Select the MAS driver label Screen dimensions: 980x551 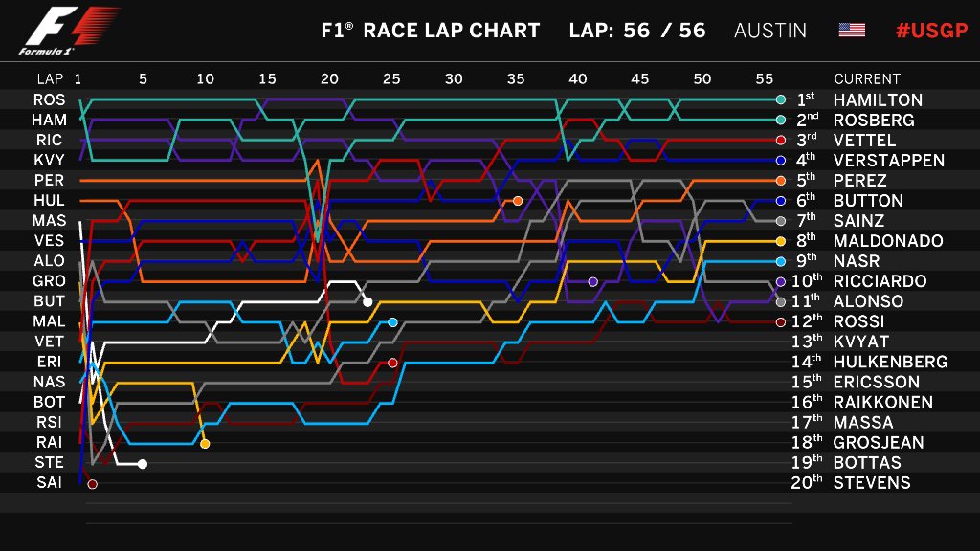tap(50, 221)
